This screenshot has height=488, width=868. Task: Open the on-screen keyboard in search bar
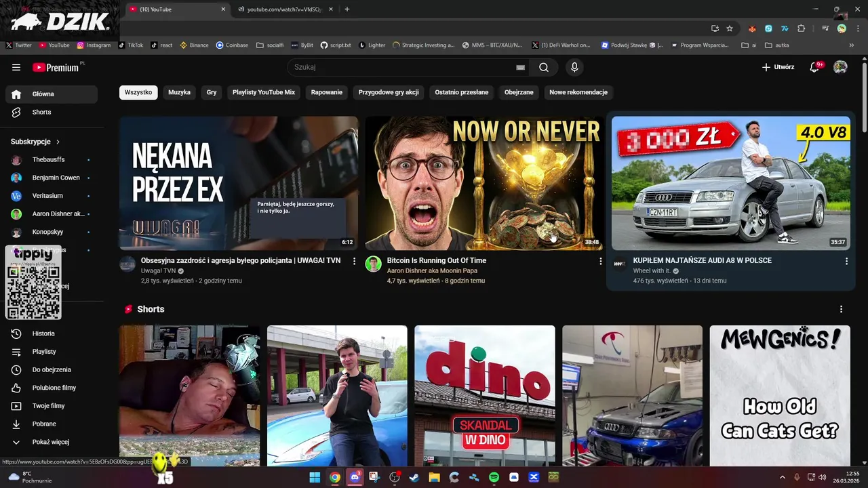pos(520,67)
